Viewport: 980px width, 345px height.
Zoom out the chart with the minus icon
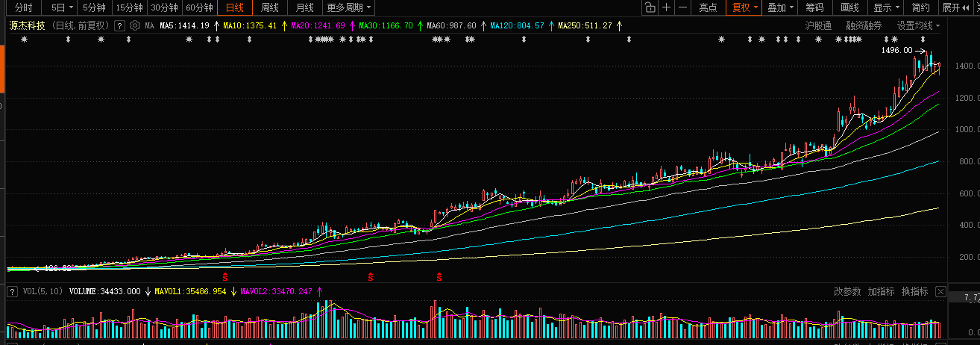point(682,8)
